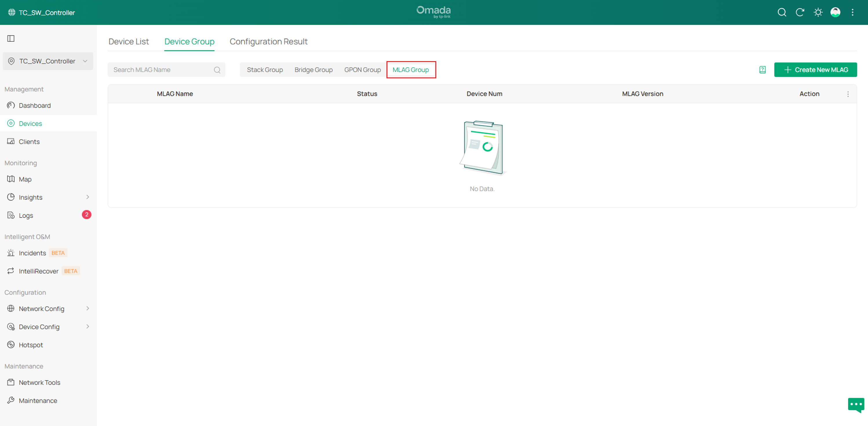868x426 pixels.
Task: Switch to the Device List tab
Action: point(129,41)
